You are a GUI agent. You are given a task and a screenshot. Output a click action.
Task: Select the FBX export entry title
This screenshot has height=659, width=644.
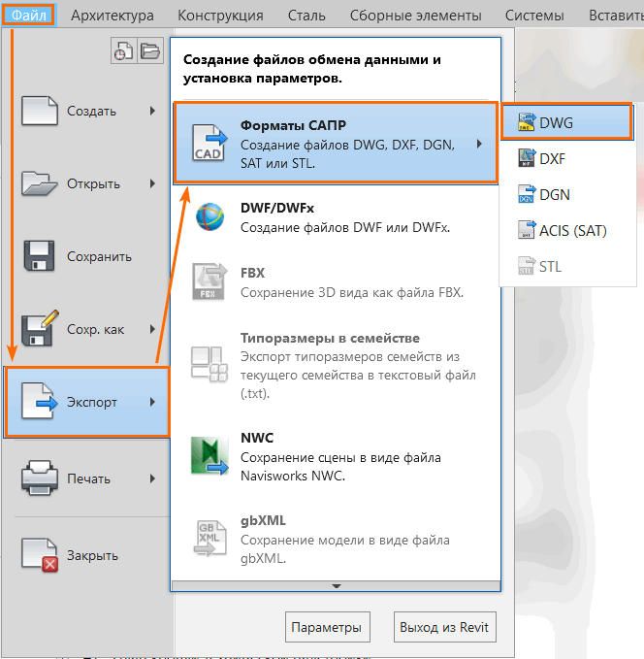(x=252, y=273)
